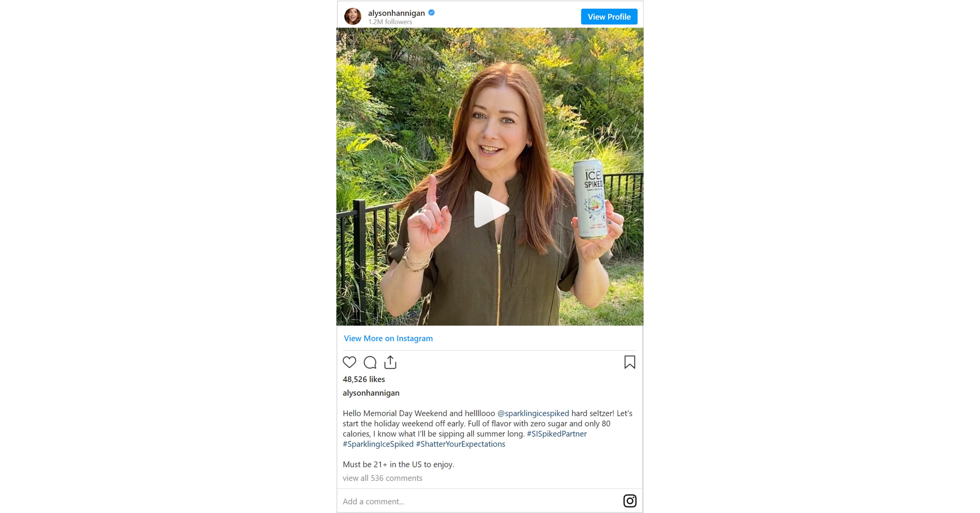Click the Add a comment field
This screenshot has height=513, width=980.
tap(479, 501)
